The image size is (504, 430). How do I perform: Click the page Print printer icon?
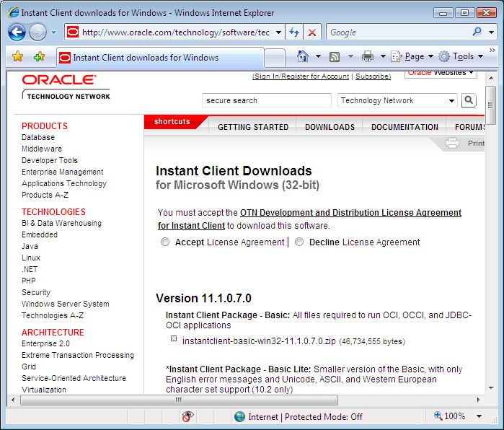(452, 143)
